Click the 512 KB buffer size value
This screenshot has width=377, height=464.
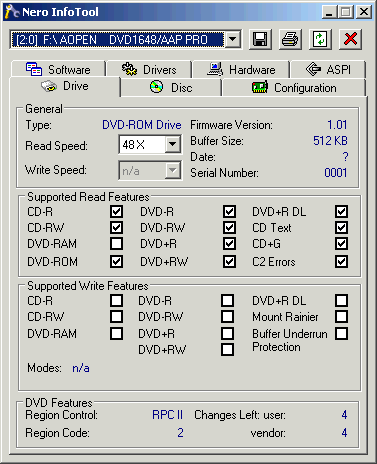pos(330,141)
